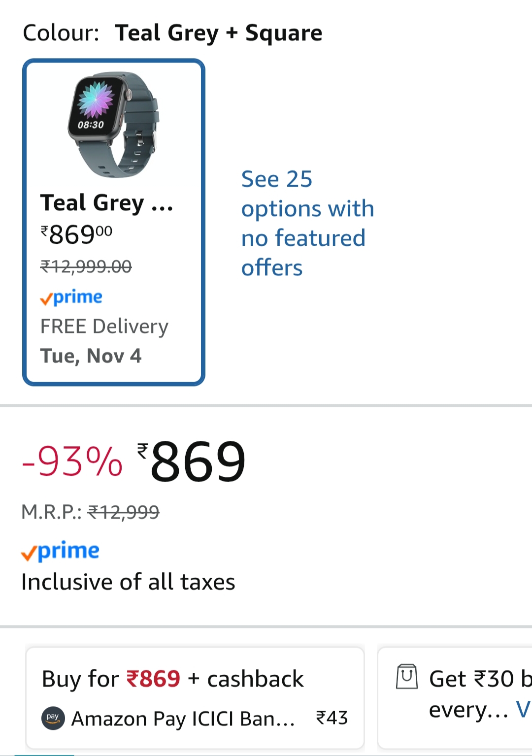The image size is (532, 756).
Task: Tap the FREE Delivery text
Action: coord(104,327)
